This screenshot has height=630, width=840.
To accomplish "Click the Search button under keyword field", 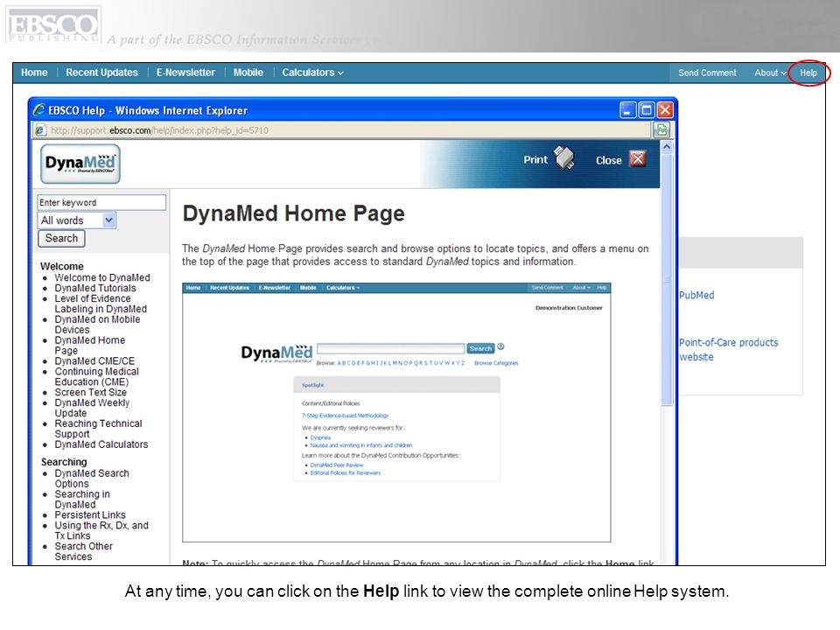I will (x=61, y=238).
